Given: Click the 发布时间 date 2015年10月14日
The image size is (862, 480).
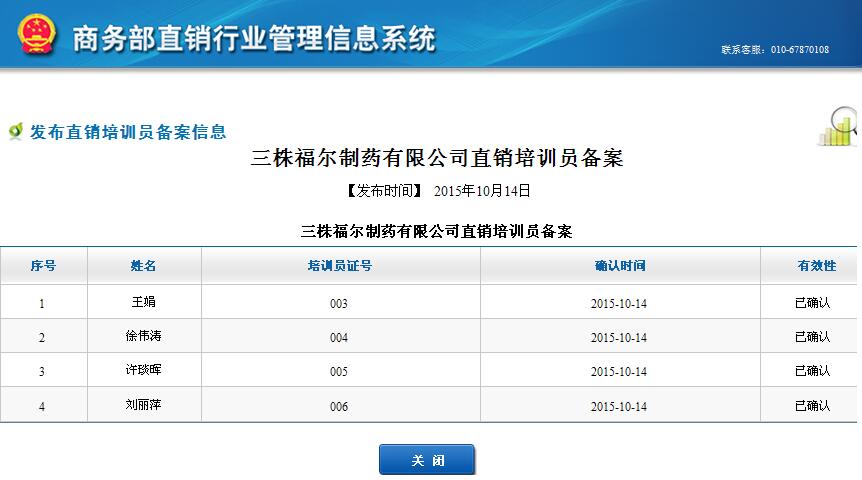Looking at the screenshot, I should pyautogui.click(x=482, y=190).
